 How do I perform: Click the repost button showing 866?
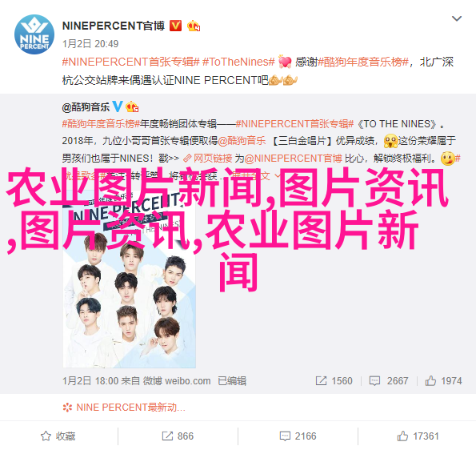[178, 436]
